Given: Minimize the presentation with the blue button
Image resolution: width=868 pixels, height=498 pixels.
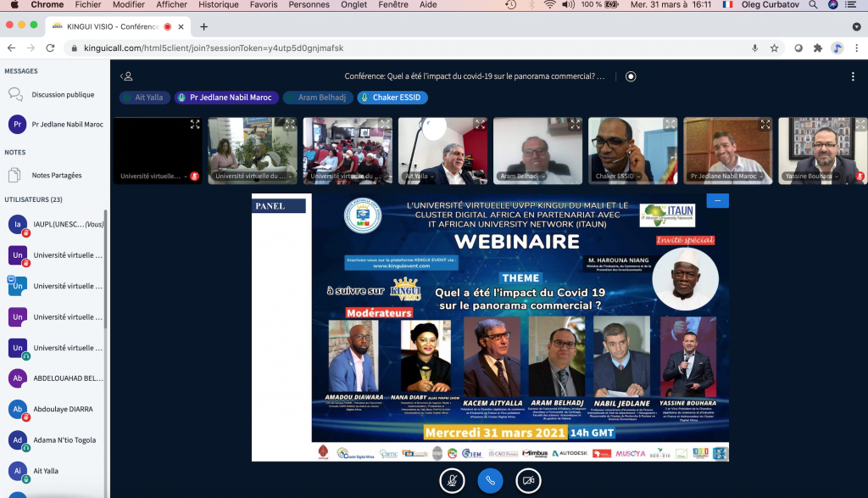Looking at the screenshot, I should pos(717,200).
